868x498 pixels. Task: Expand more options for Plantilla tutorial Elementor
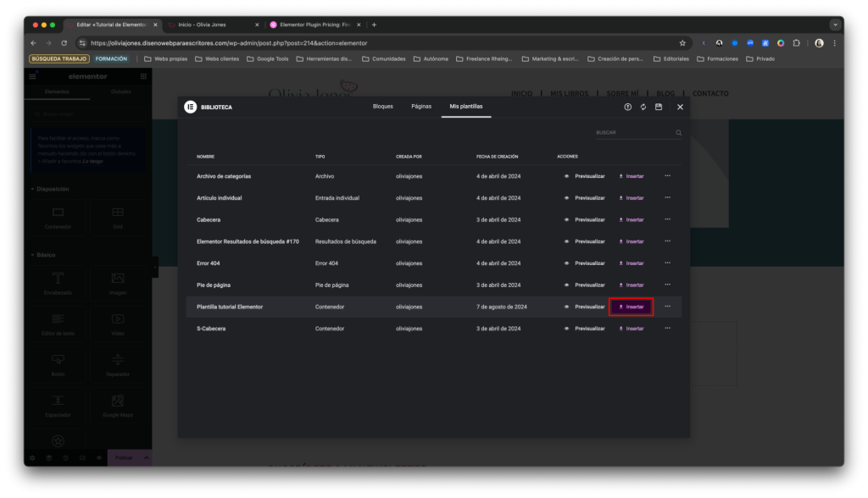[667, 307]
